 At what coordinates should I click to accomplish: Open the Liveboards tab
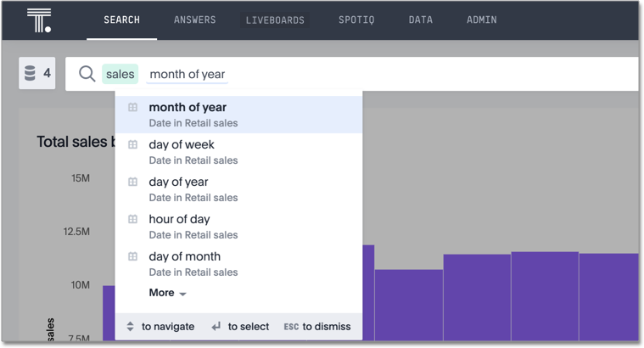tap(275, 20)
